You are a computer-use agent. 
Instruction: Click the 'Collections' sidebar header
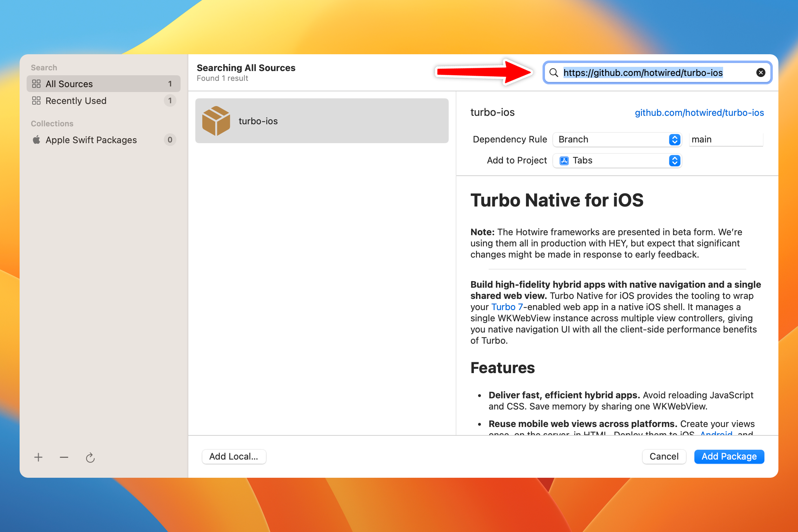[x=52, y=124]
